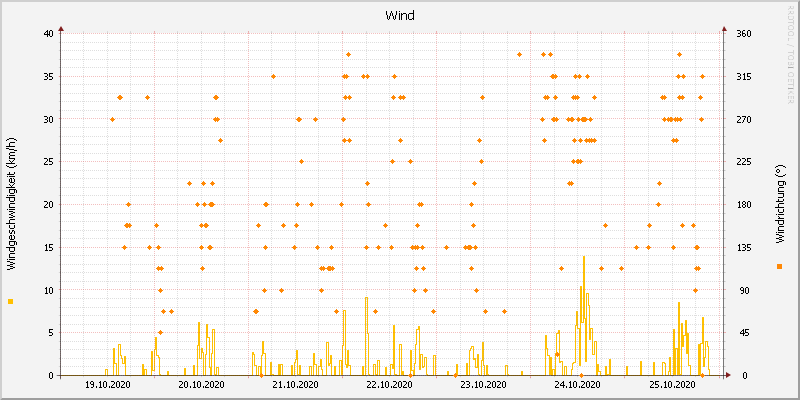This screenshot has width=800, height=400.
Task: Click the Windgeschwindigkeit (km/h) axis label
Action: pyautogui.click(x=11, y=204)
